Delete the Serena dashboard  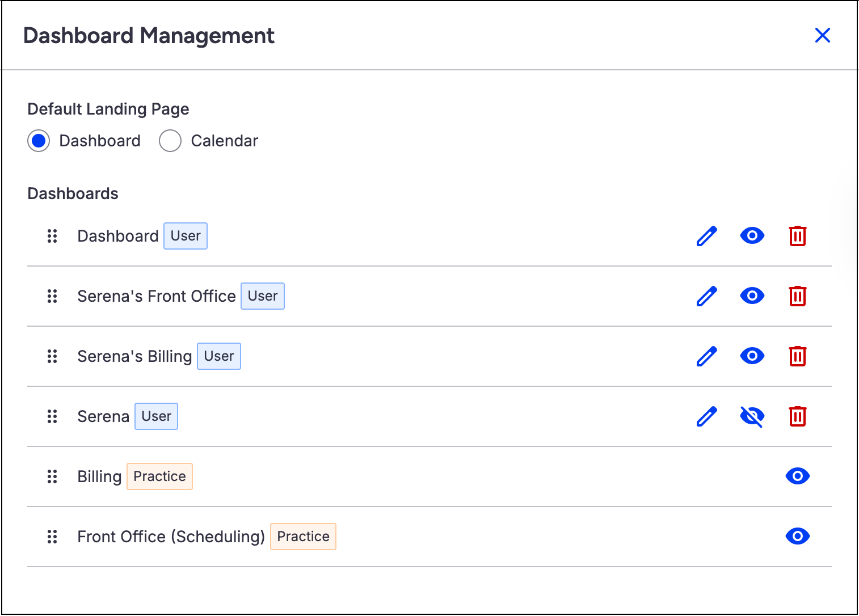(x=797, y=416)
